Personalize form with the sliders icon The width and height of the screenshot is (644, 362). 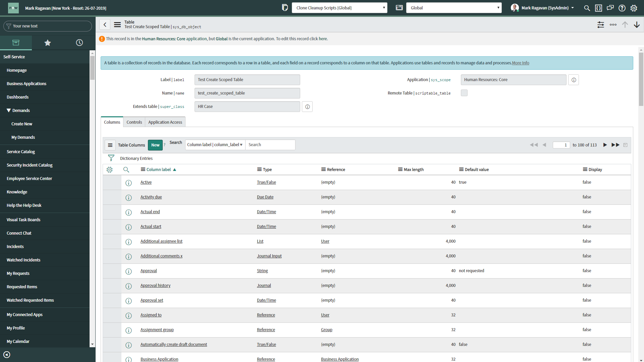[x=601, y=24]
